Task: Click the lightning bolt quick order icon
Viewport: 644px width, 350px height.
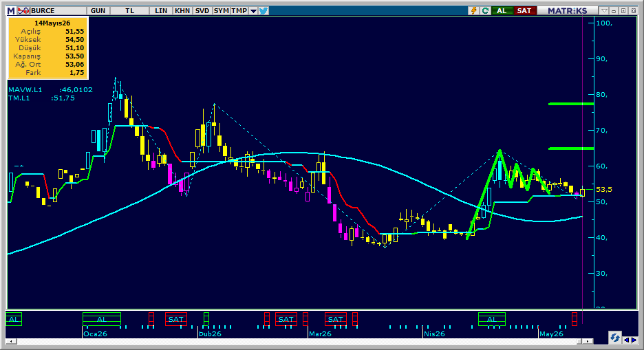Action: click(474, 11)
